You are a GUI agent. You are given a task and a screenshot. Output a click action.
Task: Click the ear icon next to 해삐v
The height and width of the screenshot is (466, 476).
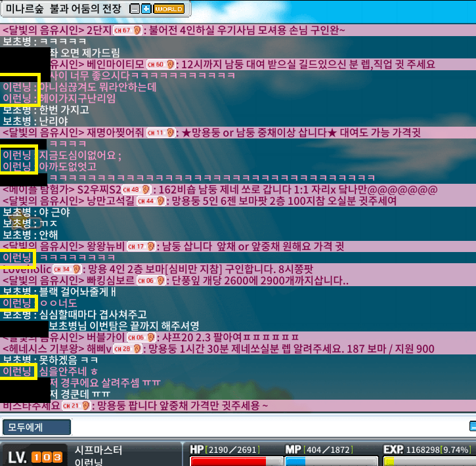point(137,349)
